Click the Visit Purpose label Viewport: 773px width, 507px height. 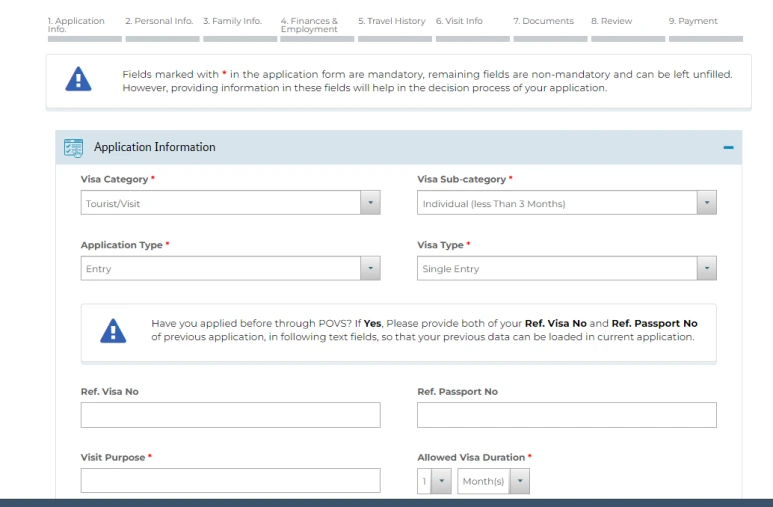[x=113, y=457]
